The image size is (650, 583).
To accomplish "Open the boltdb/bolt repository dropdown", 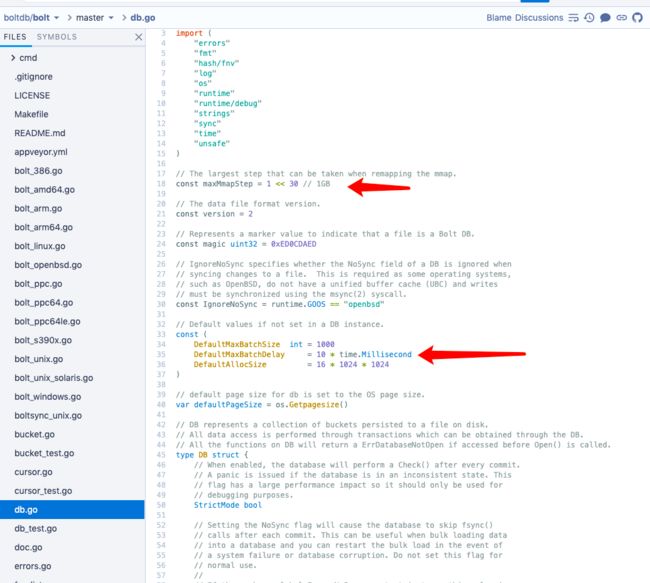I will click(x=32, y=18).
